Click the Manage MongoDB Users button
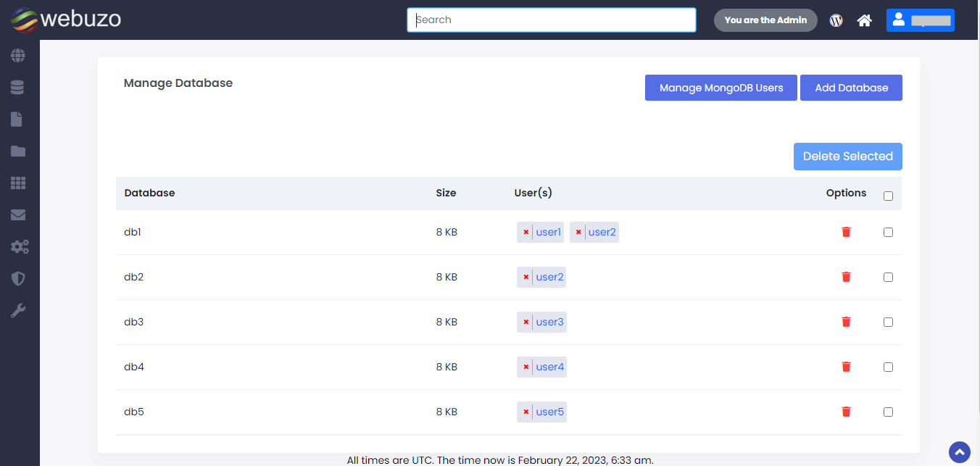The height and width of the screenshot is (466, 980). coord(721,88)
